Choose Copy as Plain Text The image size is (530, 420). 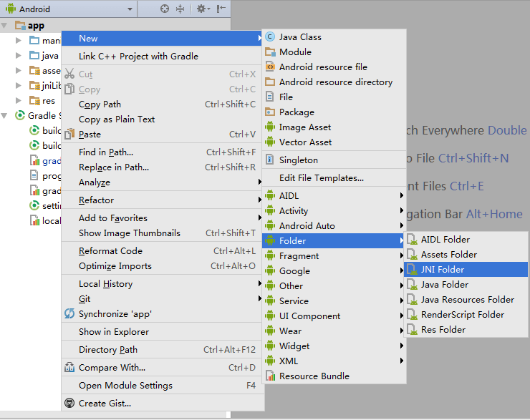point(163,119)
